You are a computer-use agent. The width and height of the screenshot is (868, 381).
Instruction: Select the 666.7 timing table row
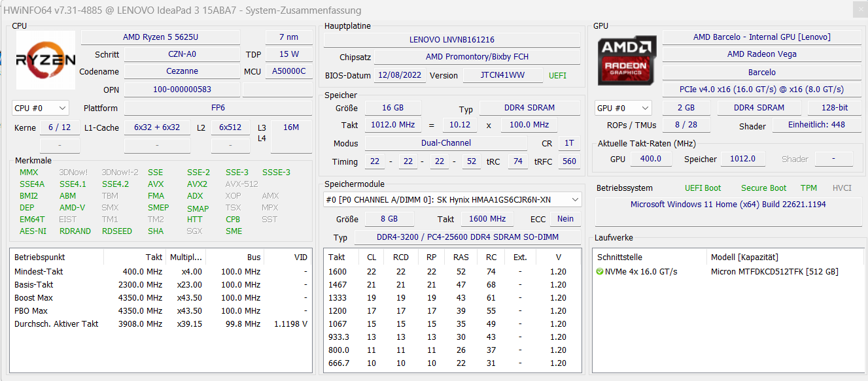[x=452, y=363]
